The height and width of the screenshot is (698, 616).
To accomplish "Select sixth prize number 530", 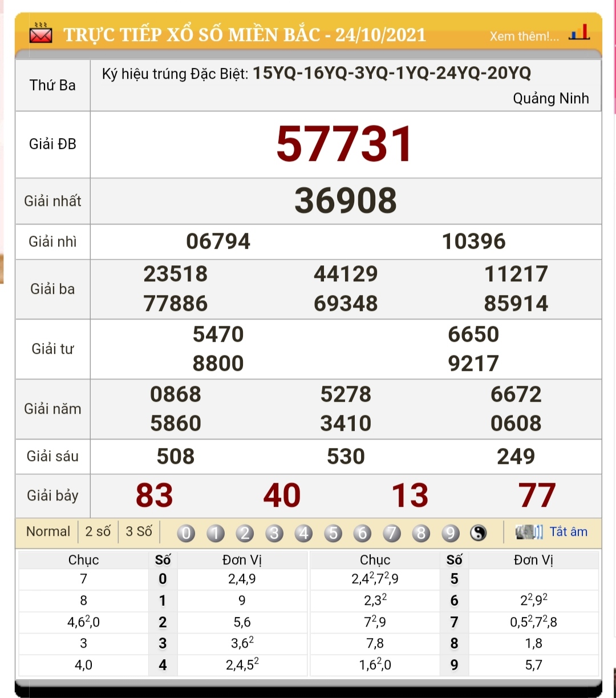I will click(346, 457).
